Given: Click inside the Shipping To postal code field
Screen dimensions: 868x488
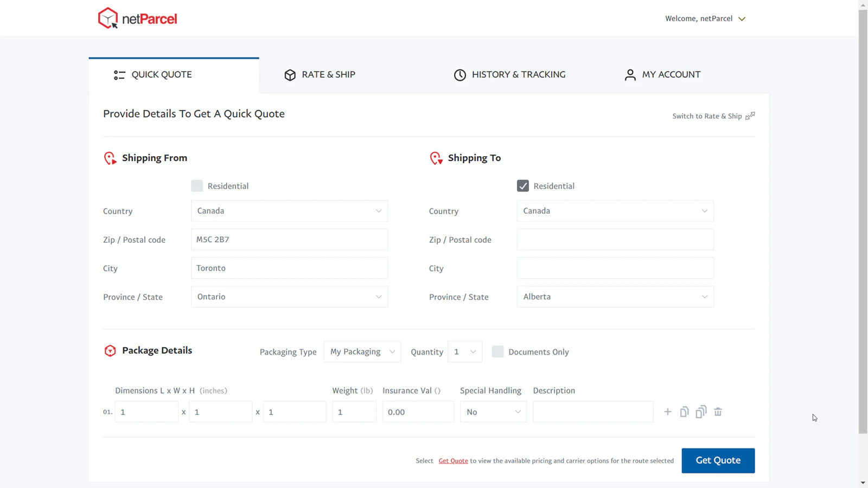Looking at the screenshot, I should [615, 239].
